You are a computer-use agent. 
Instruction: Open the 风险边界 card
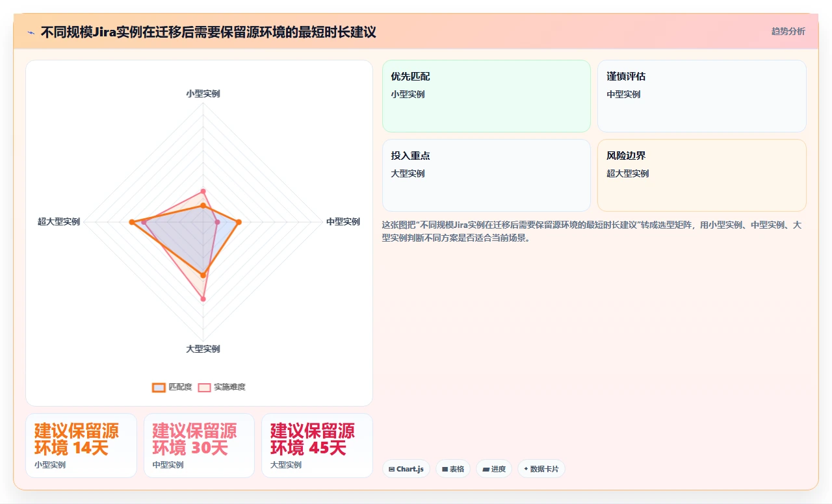[702, 175]
